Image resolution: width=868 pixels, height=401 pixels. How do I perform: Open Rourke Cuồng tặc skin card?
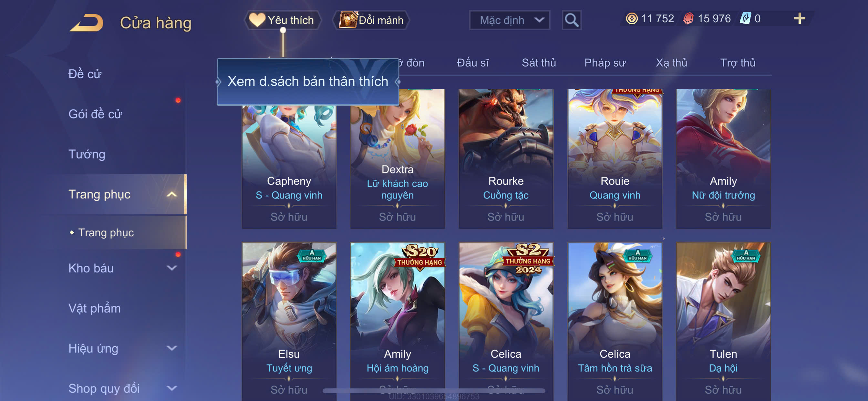(506, 159)
